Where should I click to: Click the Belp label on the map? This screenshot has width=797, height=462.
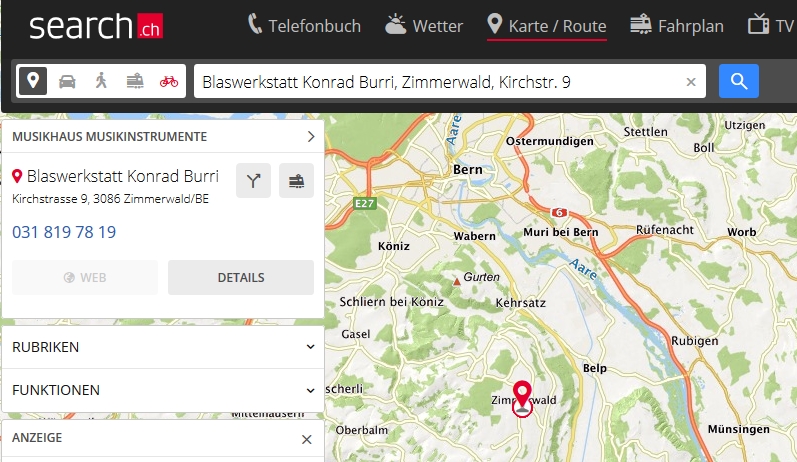click(x=595, y=368)
